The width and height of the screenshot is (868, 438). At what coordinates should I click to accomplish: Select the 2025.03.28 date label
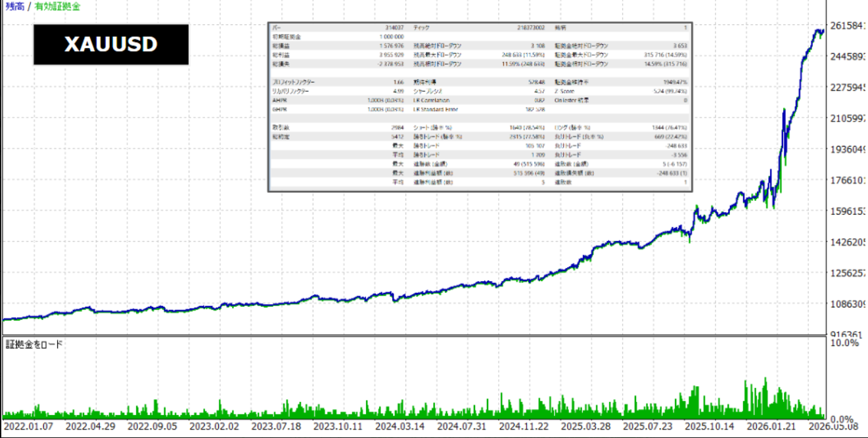pyautogui.click(x=587, y=426)
